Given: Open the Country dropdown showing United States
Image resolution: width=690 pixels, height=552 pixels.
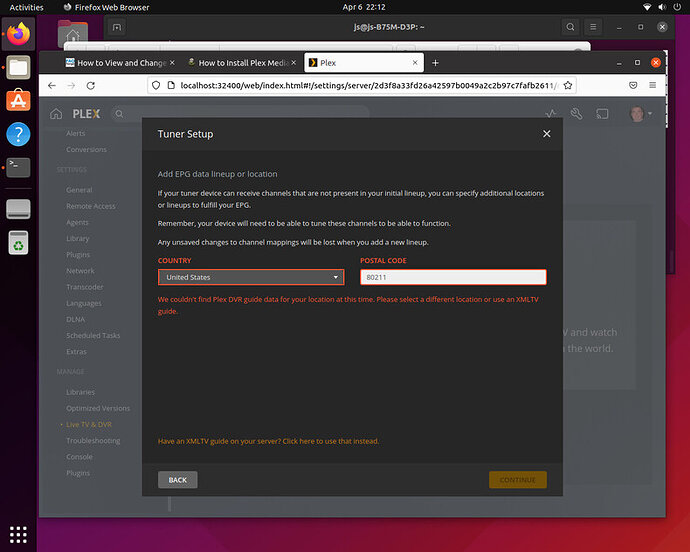Looking at the screenshot, I should pos(251,277).
